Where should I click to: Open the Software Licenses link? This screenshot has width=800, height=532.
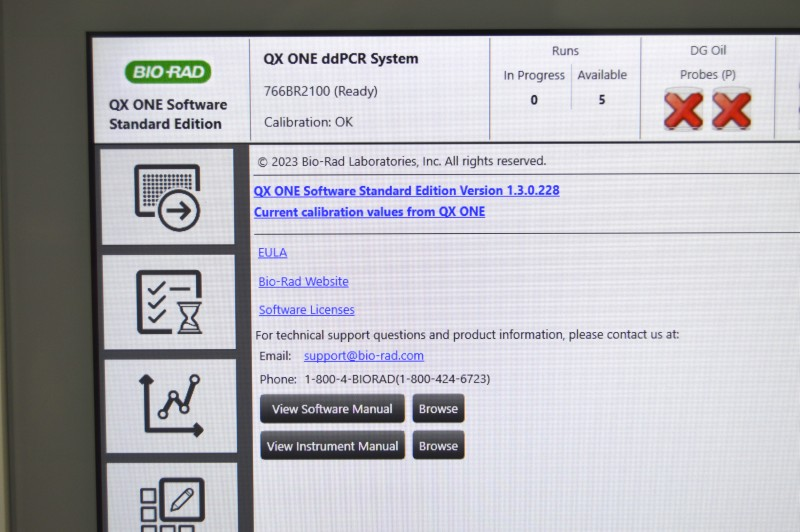pyautogui.click(x=306, y=310)
